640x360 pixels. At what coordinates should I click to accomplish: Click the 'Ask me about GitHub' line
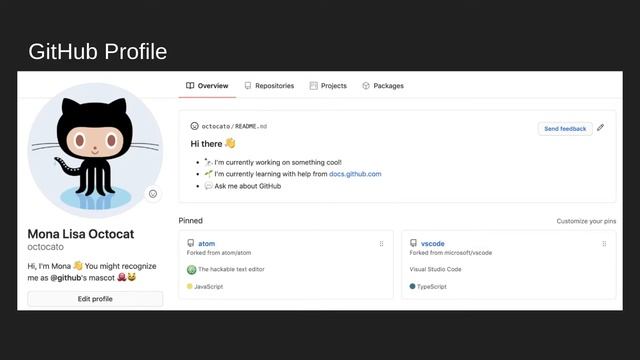click(248, 186)
